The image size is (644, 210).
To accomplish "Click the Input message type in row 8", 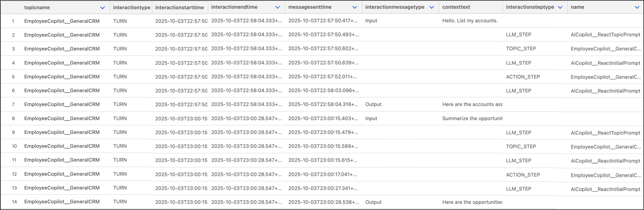I will (371, 119).
